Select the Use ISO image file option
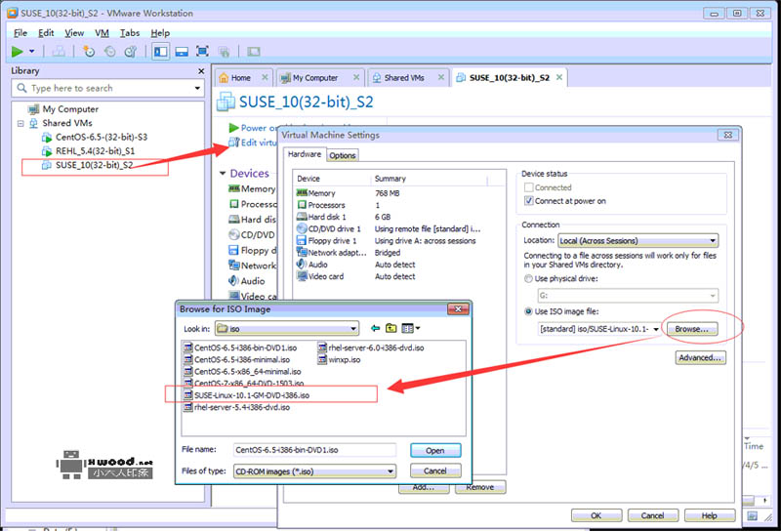781x532 pixels. (529, 311)
